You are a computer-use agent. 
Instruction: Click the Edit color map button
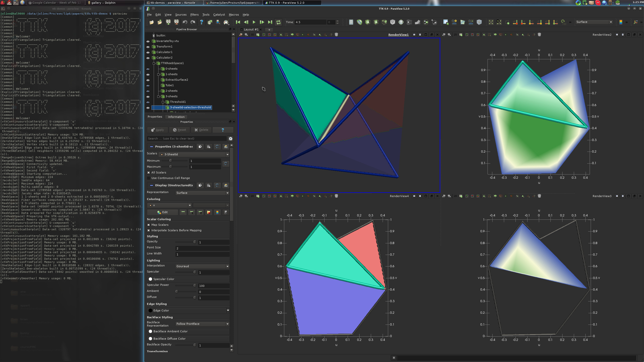[x=162, y=212]
